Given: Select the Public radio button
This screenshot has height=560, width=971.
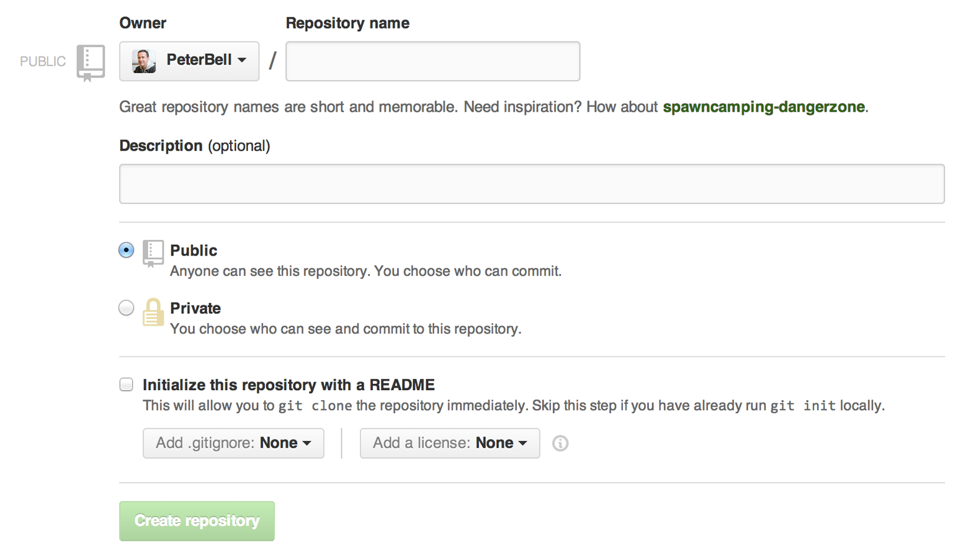Looking at the screenshot, I should pyautogui.click(x=126, y=250).
